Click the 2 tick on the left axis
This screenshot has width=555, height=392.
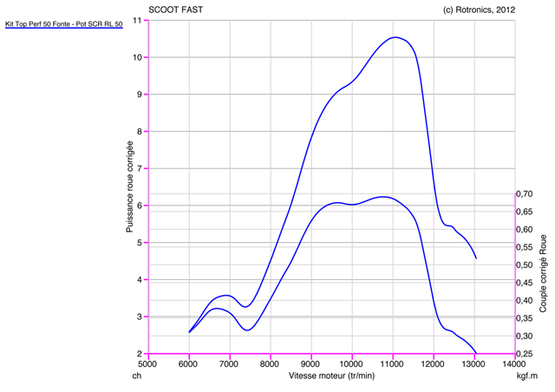pos(140,354)
